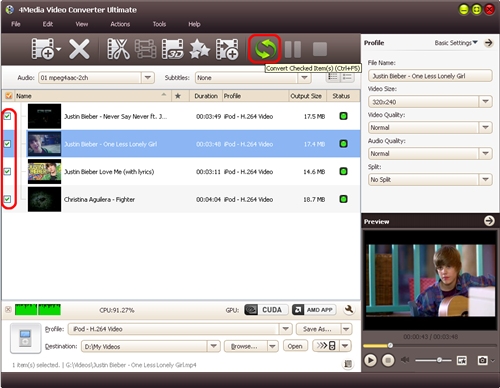
Task: Click status indicator for Fighter row
Action: (x=343, y=199)
